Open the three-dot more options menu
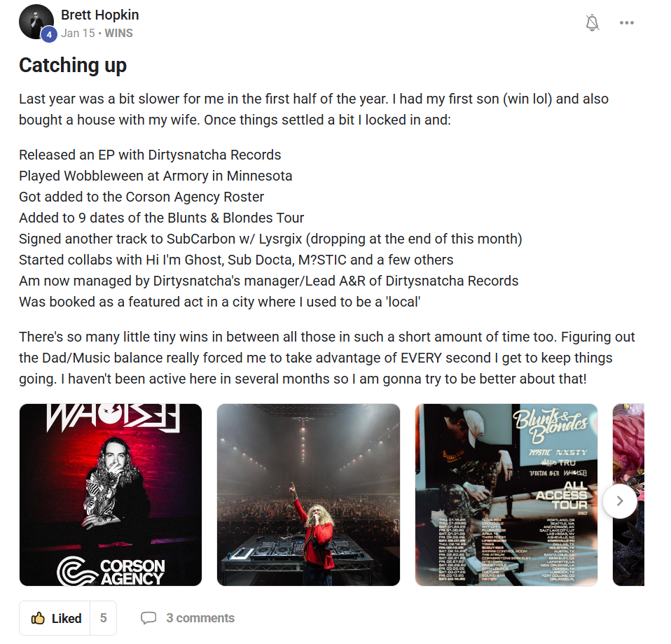This screenshot has width=671, height=644. click(626, 22)
